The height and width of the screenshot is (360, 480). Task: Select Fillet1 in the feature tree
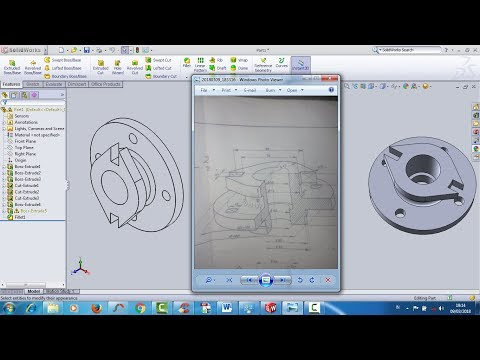tap(20, 217)
